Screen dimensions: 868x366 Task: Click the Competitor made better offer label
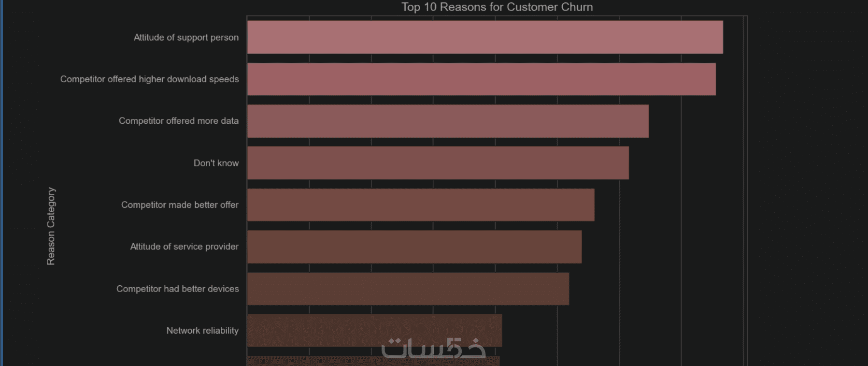pyautogui.click(x=180, y=205)
